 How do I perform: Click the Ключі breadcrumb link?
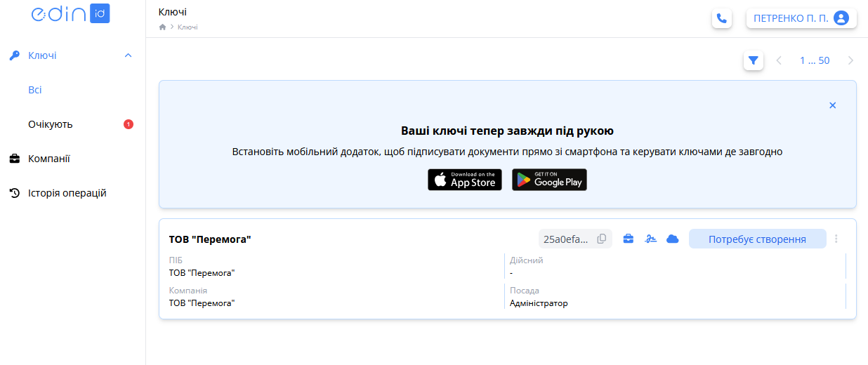(x=188, y=27)
